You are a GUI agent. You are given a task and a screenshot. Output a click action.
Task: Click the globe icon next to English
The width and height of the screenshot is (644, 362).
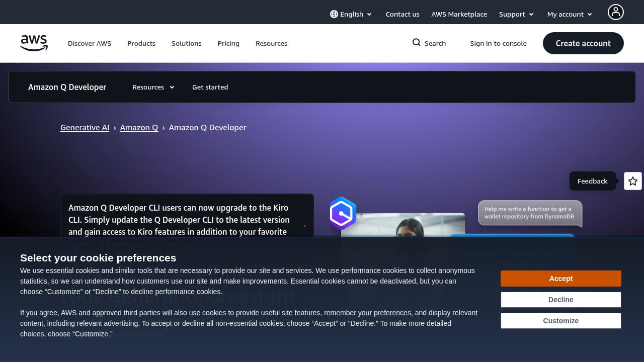[x=334, y=14]
